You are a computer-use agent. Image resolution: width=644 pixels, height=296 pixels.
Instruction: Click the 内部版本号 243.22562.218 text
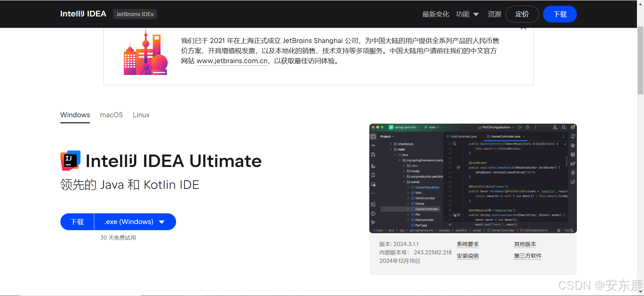pos(416,252)
